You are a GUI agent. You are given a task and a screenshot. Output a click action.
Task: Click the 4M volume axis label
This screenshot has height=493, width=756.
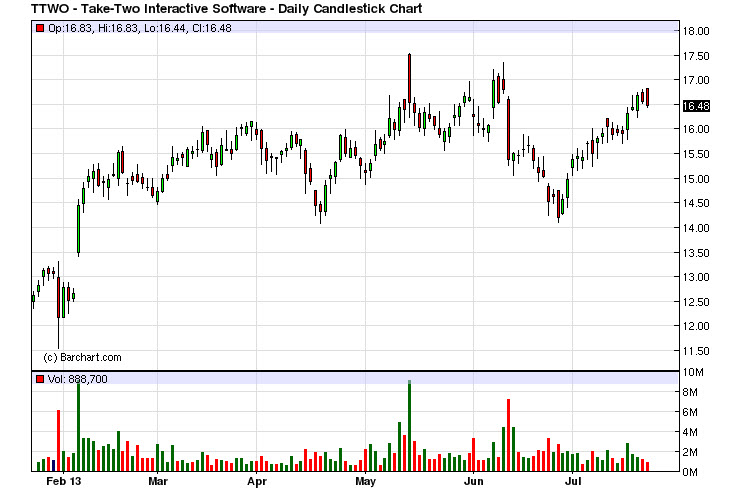point(690,432)
